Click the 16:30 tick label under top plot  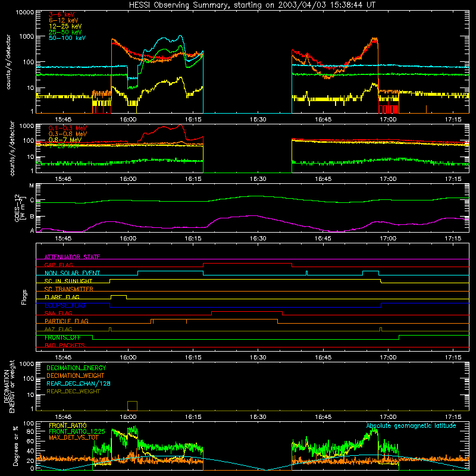click(x=258, y=120)
